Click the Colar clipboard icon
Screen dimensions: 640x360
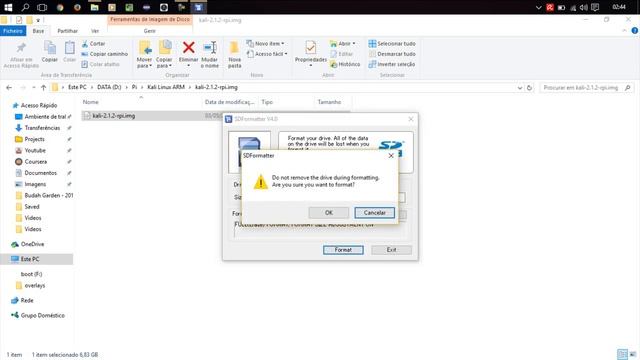pos(69,48)
